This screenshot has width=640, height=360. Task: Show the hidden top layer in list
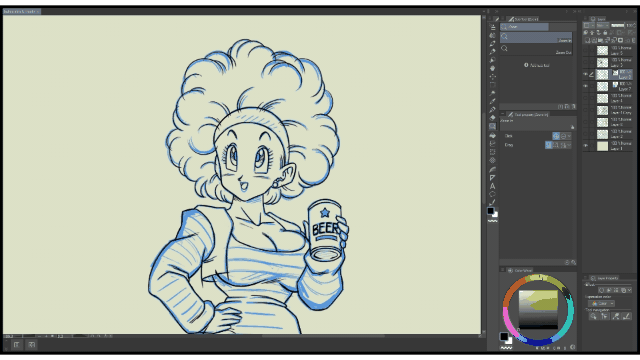click(585, 50)
